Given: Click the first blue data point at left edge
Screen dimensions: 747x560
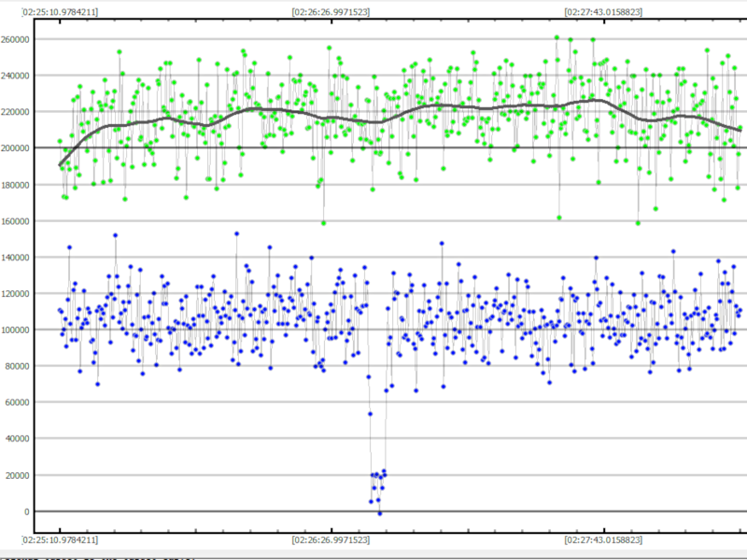Looking at the screenshot, I should click(x=60, y=310).
